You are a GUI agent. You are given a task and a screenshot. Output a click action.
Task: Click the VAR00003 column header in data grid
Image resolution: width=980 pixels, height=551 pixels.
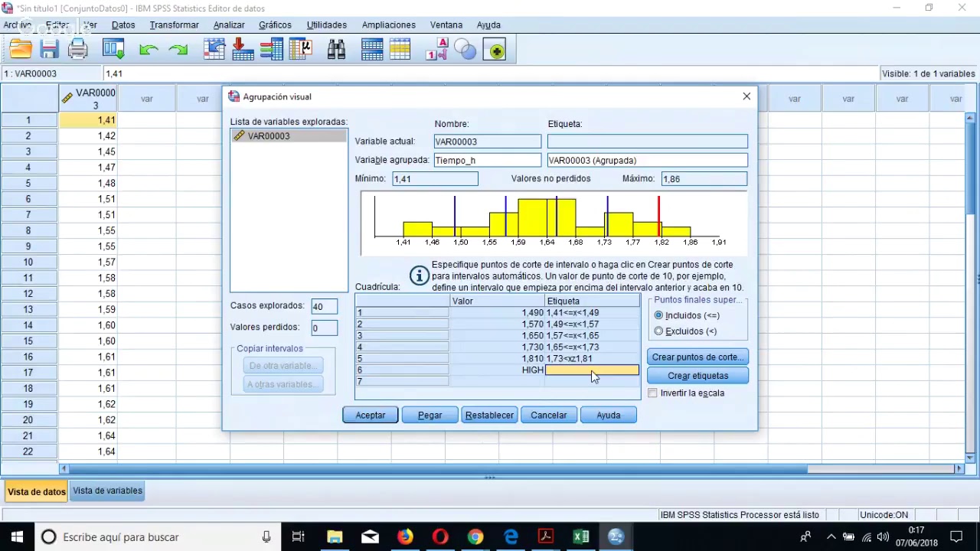point(88,99)
